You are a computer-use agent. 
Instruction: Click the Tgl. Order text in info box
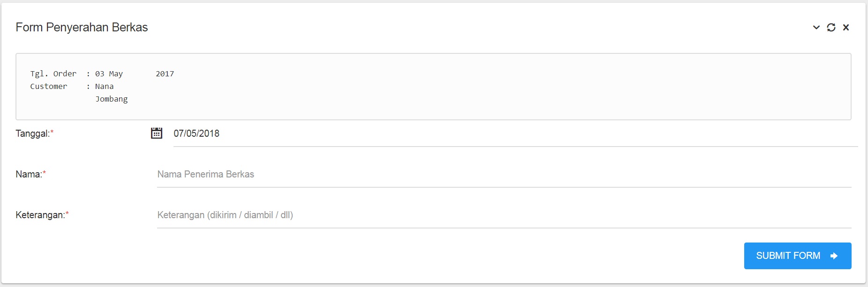(53, 74)
